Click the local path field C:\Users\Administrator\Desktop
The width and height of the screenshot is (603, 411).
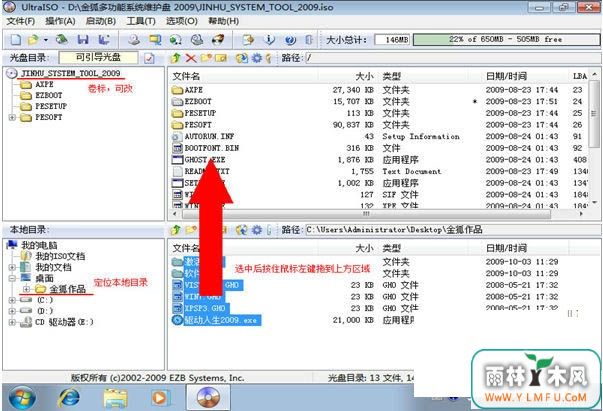[x=453, y=230]
